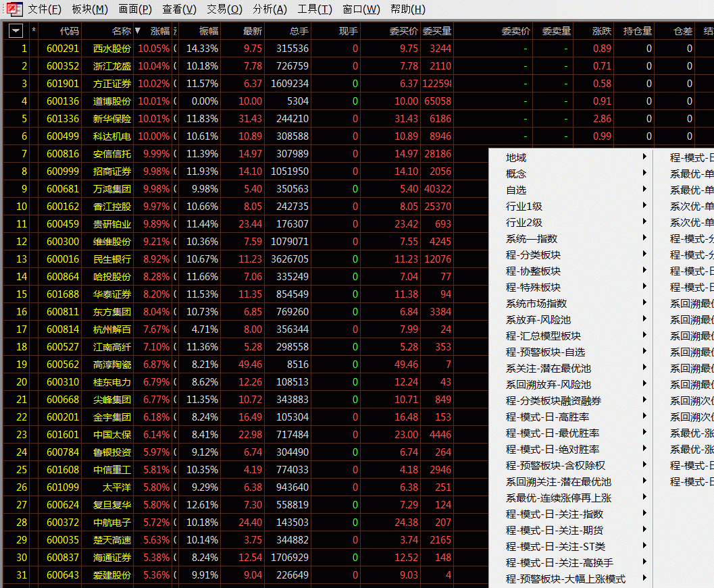Sort by the 委卖价 column header
The image size is (714, 588).
(x=516, y=31)
